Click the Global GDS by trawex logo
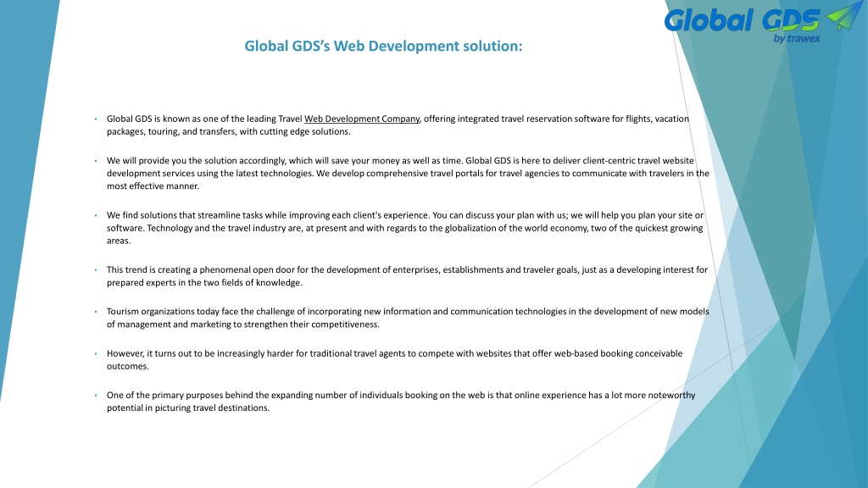The height and width of the screenshot is (488, 868). [x=763, y=23]
